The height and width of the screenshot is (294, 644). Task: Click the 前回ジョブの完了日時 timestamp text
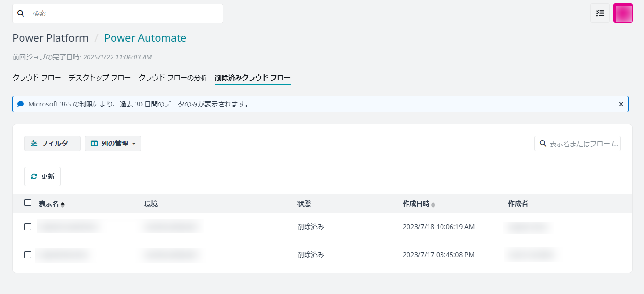click(82, 57)
